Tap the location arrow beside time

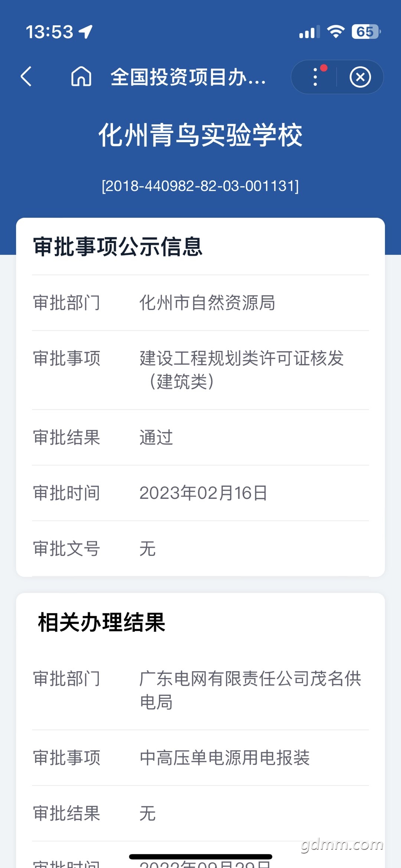pyautogui.click(x=85, y=32)
